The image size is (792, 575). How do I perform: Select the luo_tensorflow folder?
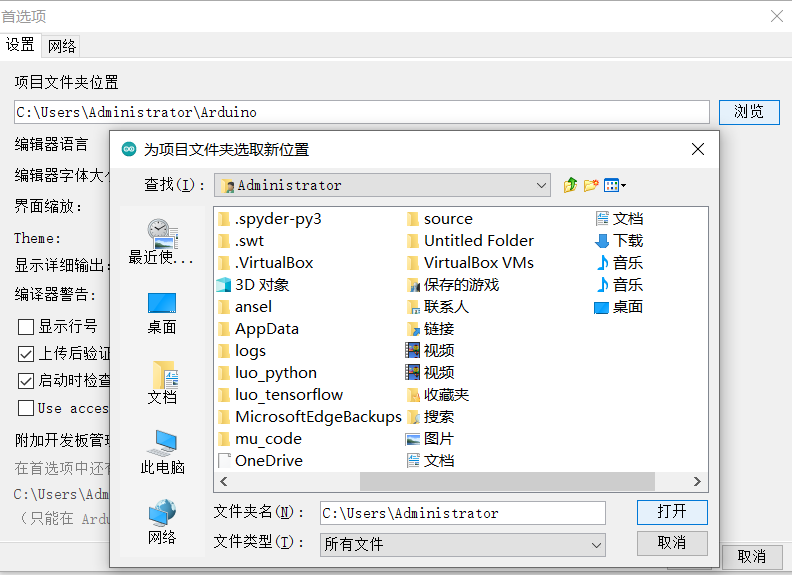[x=288, y=395]
